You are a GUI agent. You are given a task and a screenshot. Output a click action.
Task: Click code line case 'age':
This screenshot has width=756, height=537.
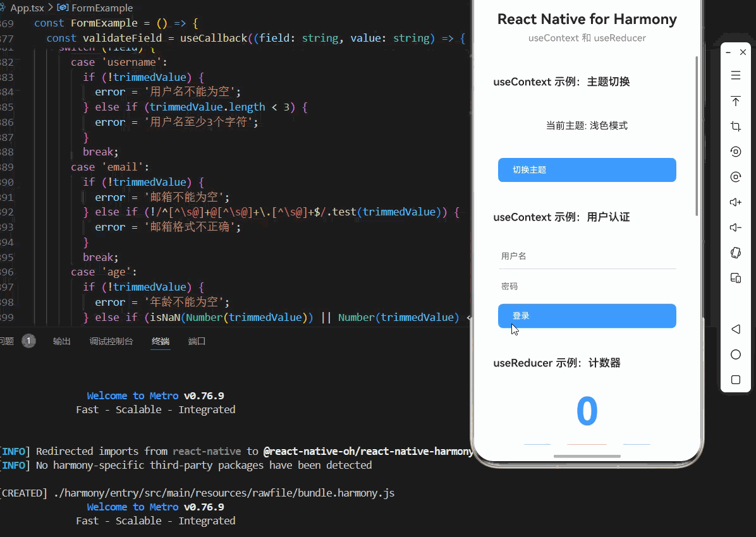click(x=104, y=272)
